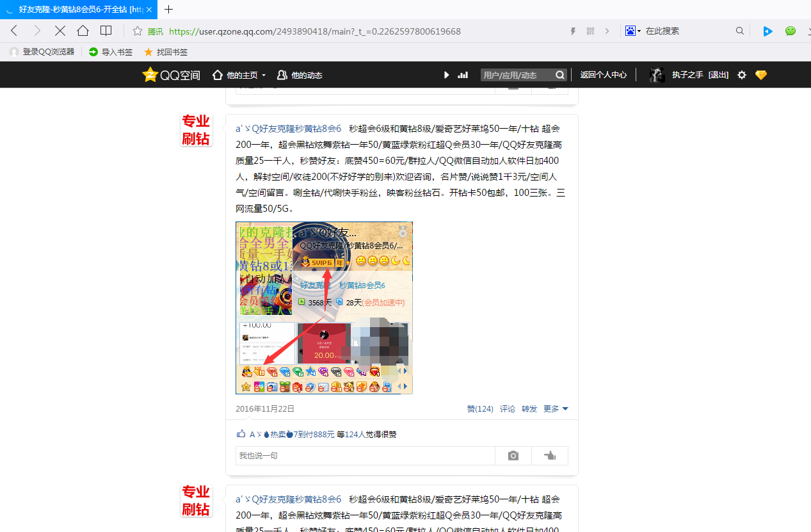Stop loading the page with the X button

(x=60, y=31)
